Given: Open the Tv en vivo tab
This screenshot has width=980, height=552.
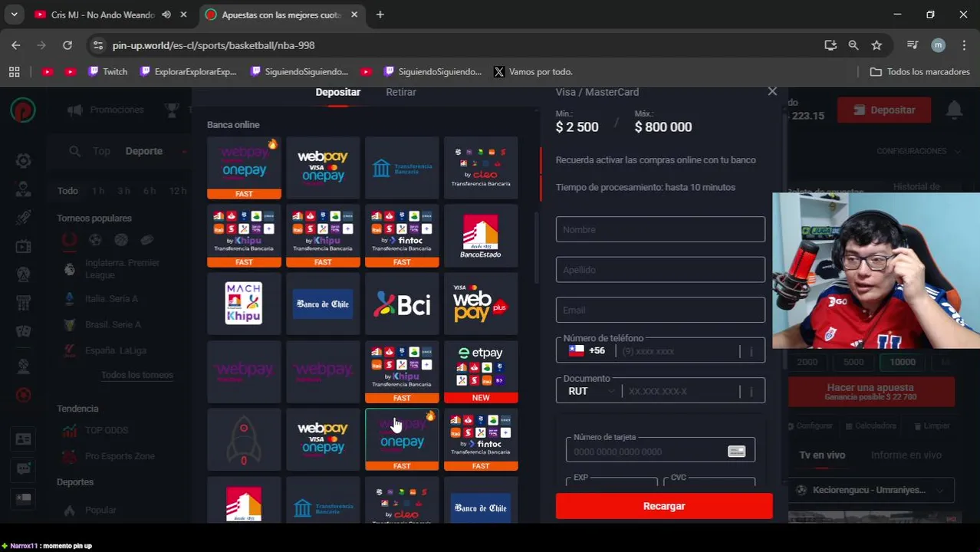Looking at the screenshot, I should (x=822, y=455).
